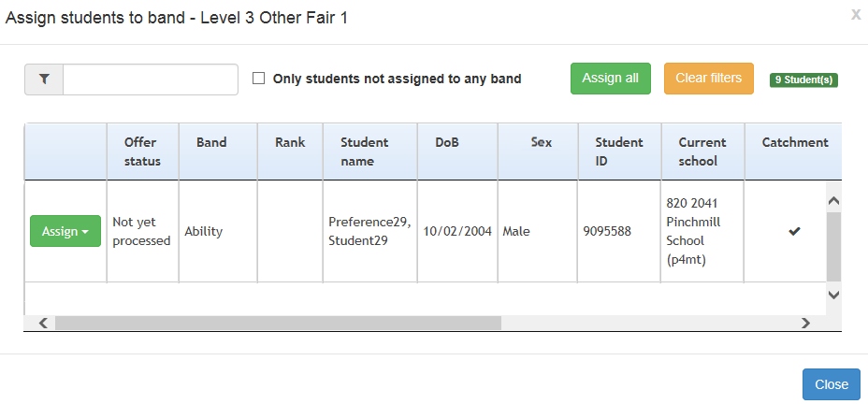Close dialog with the top-right X
The height and width of the screenshot is (404, 868).
855,14
